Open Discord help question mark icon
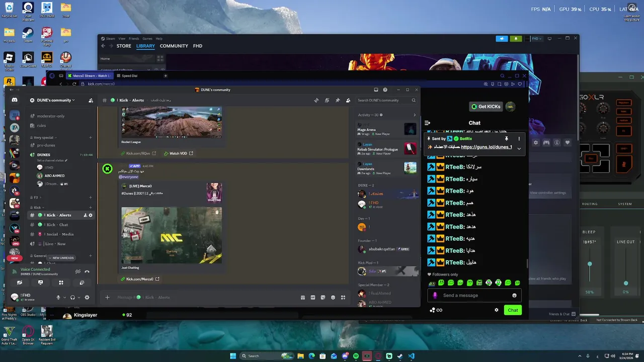The height and width of the screenshot is (362, 644). tap(385, 90)
